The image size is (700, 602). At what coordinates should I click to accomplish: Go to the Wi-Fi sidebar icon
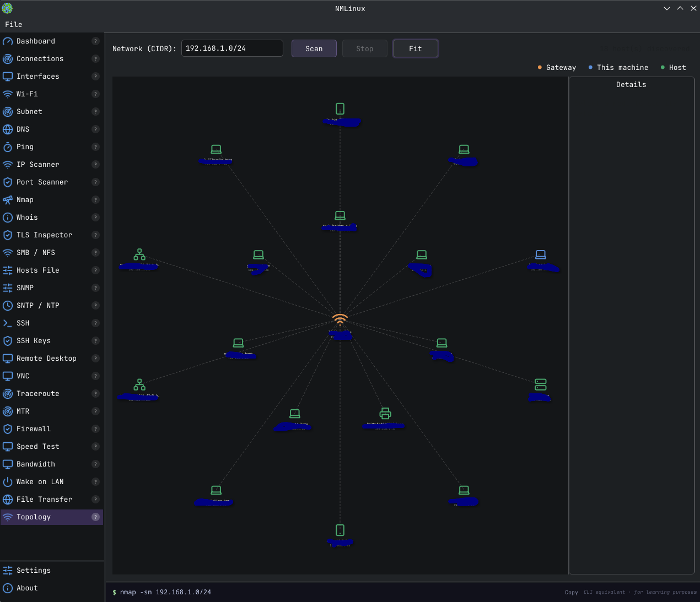click(x=8, y=94)
